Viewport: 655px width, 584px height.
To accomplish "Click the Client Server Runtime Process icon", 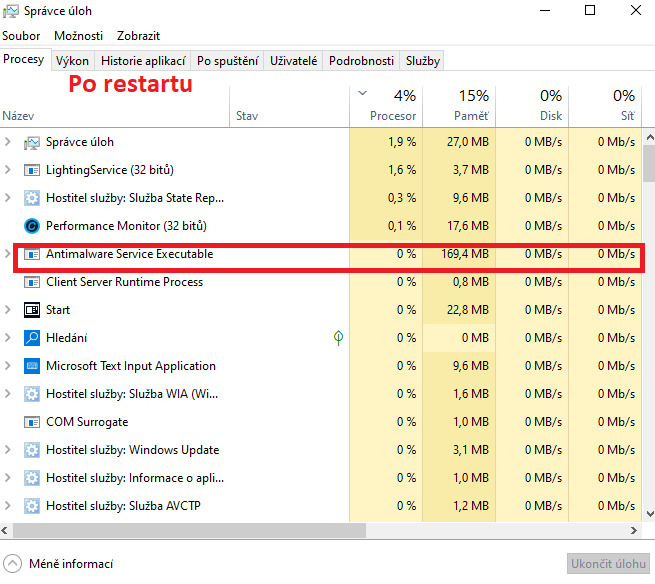I will click(32, 282).
